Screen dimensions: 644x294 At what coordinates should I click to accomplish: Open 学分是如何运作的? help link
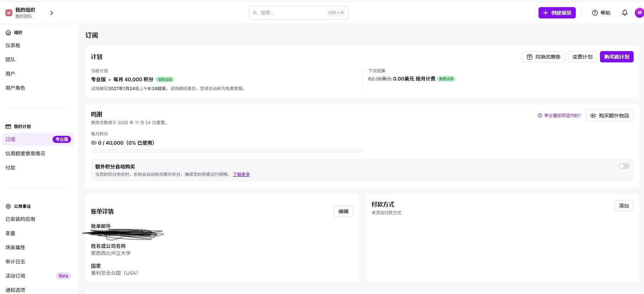click(x=559, y=116)
